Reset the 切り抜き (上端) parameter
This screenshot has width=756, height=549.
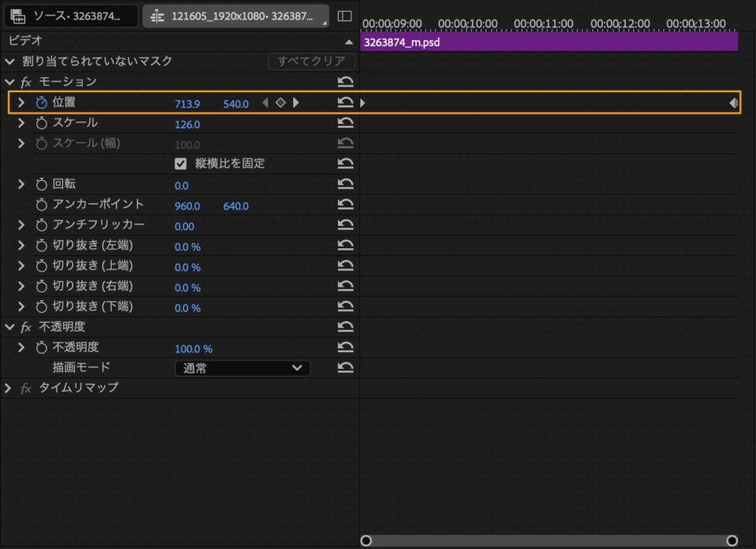point(345,265)
